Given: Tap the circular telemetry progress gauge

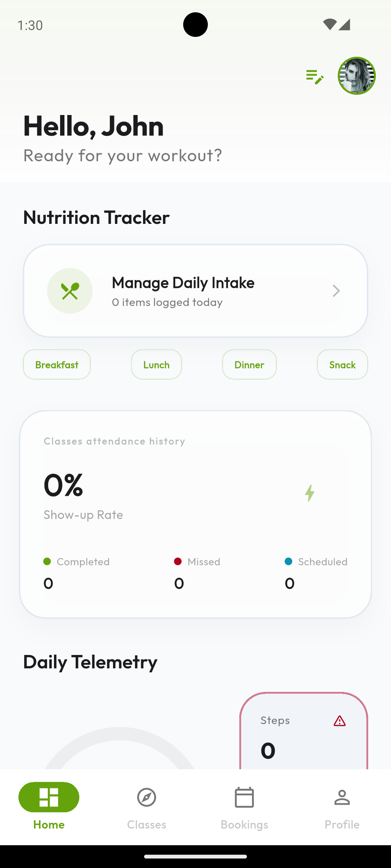Looking at the screenshot, I should pyautogui.click(x=119, y=748).
